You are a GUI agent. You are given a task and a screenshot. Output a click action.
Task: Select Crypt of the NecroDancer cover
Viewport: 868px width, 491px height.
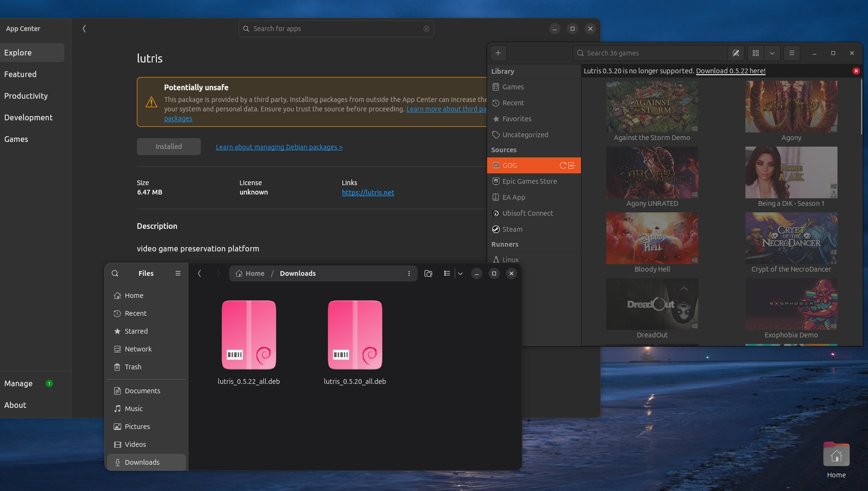(x=791, y=238)
